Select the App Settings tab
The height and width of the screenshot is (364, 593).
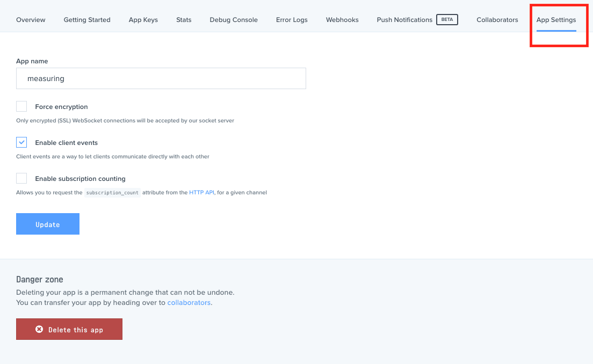[556, 20]
